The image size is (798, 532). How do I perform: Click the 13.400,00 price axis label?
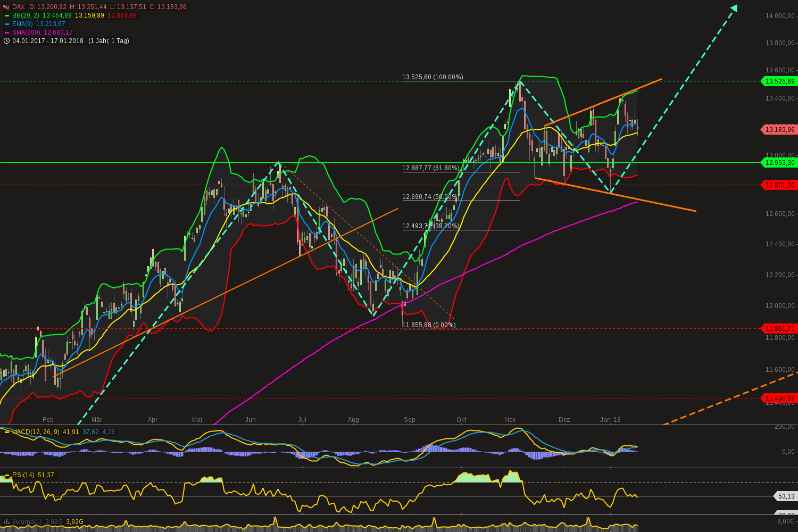[780, 98]
